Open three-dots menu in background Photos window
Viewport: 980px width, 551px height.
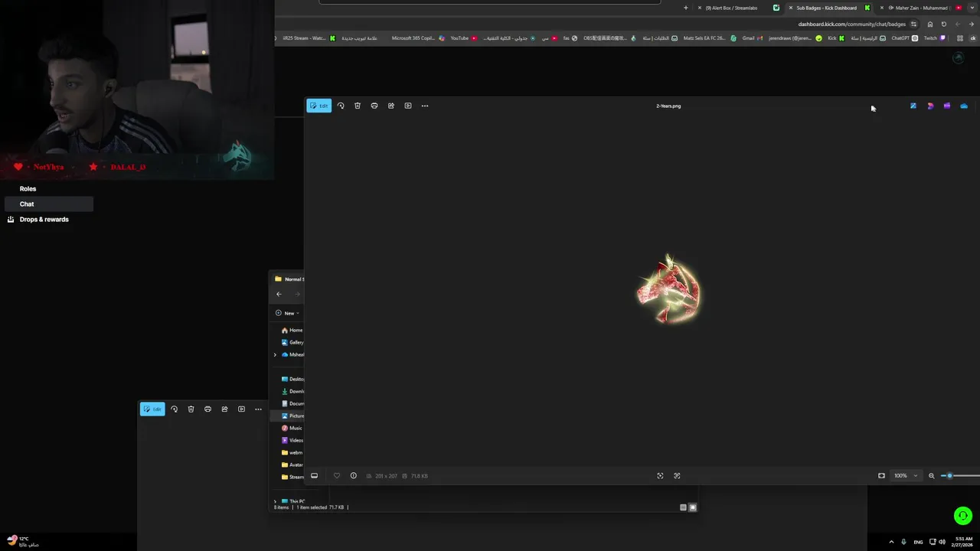(x=258, y=409)
